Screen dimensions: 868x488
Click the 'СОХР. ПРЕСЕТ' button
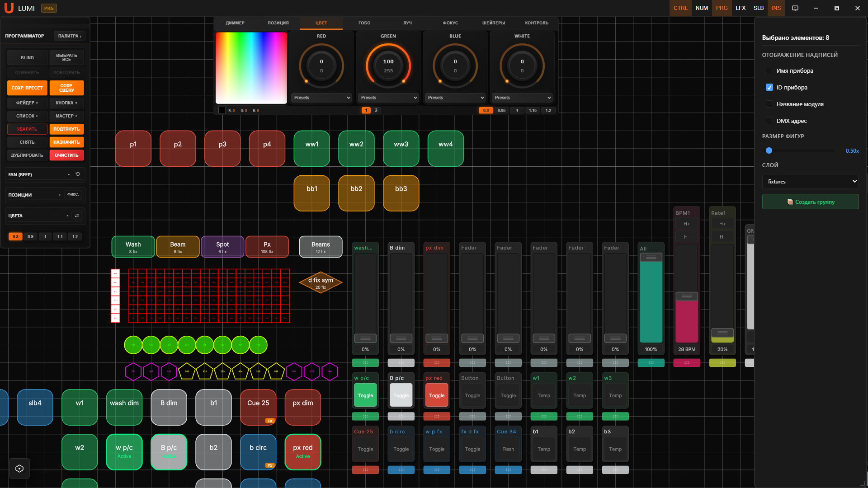pos(27,88)
